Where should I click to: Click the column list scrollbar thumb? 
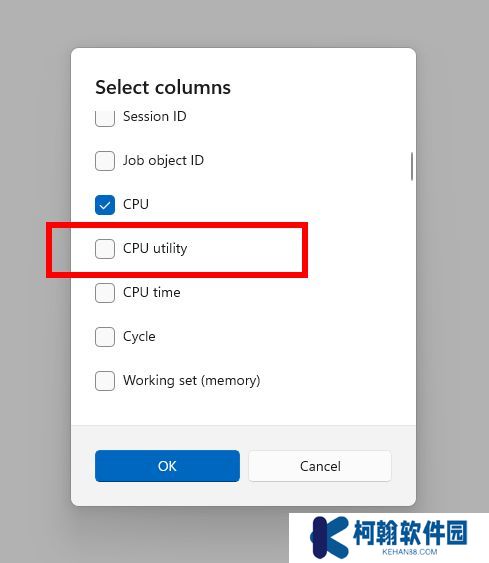coord(412,166)
